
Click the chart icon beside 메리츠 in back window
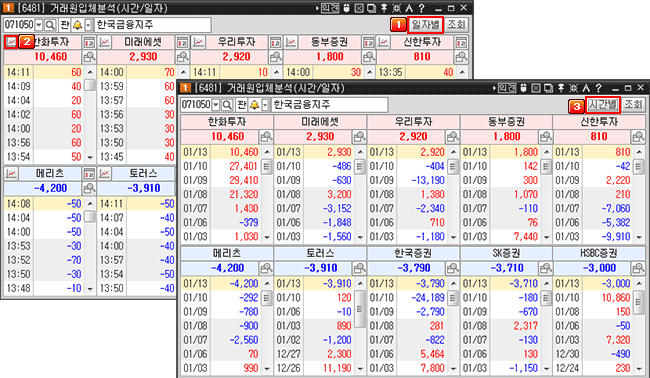coord(11,174)
